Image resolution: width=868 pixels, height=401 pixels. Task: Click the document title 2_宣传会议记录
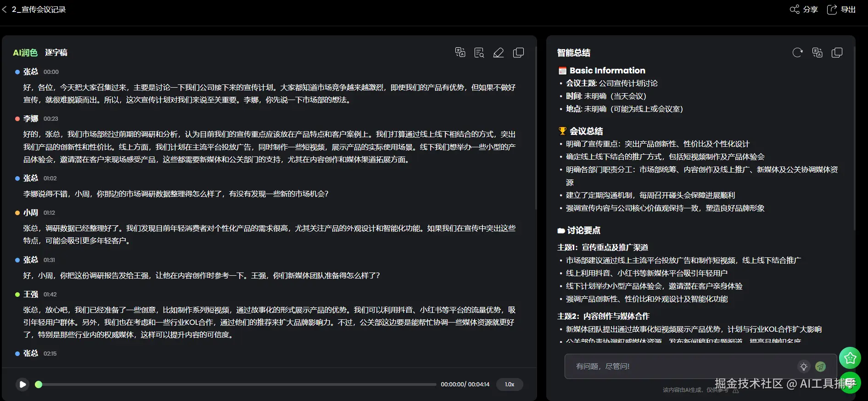(39, 10)
